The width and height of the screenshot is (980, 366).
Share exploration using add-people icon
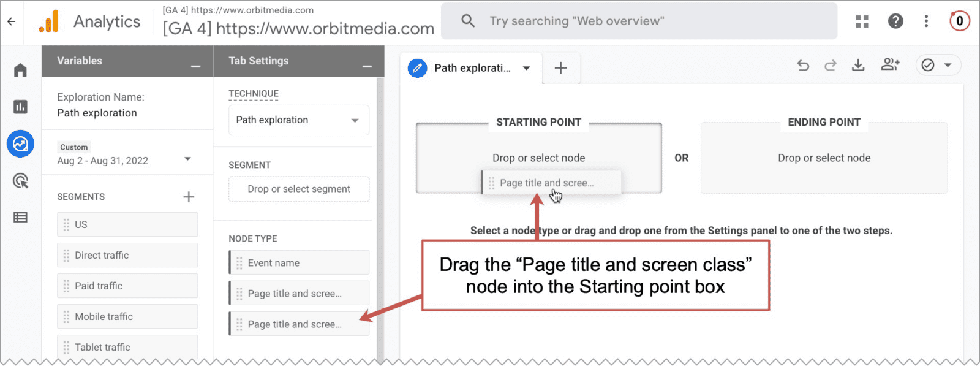click(890, 64)
